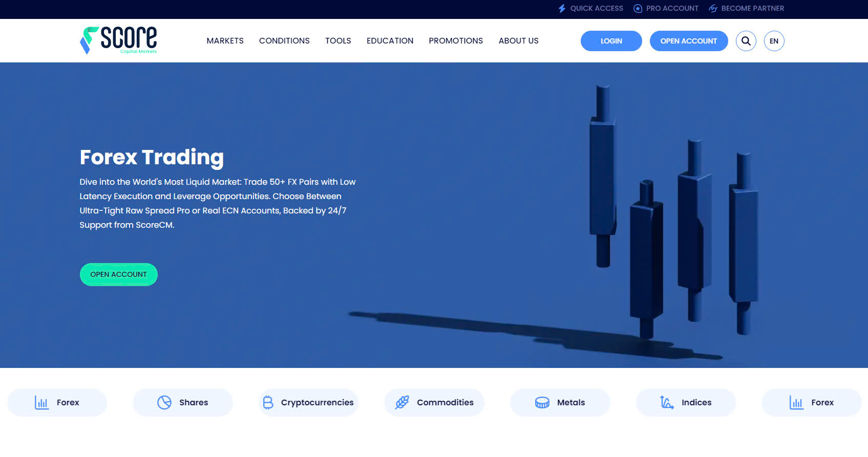Click the Commodities wheat icon

(x=402, y=403)
